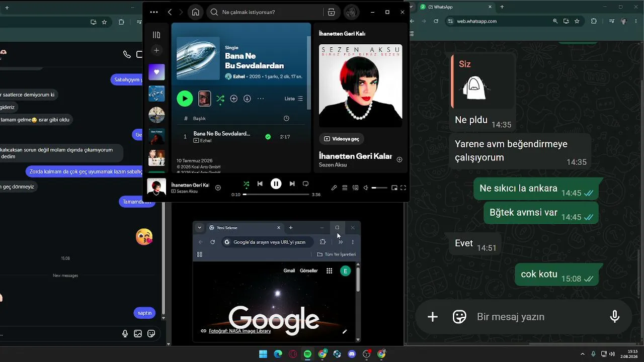Toggle shuffle for the single's track list
644x362 pixels.
(x=220, y=99)
